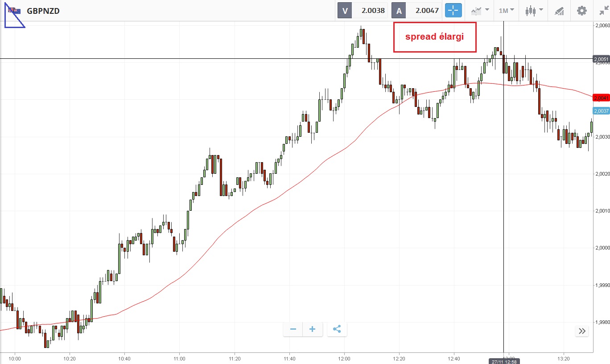This screenshot has height=364, width=610.
Task: Zoom out the chart with minus button
Action: pyautogui.click(x=293, y=329)
